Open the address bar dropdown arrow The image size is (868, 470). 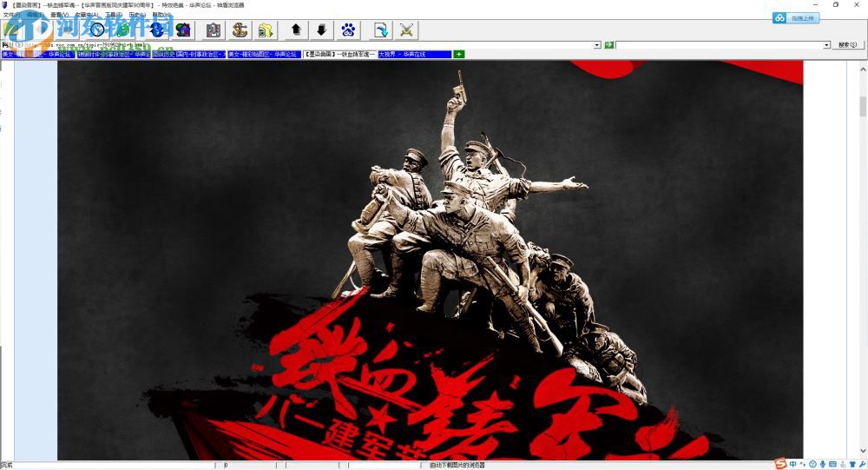point(597,45)
